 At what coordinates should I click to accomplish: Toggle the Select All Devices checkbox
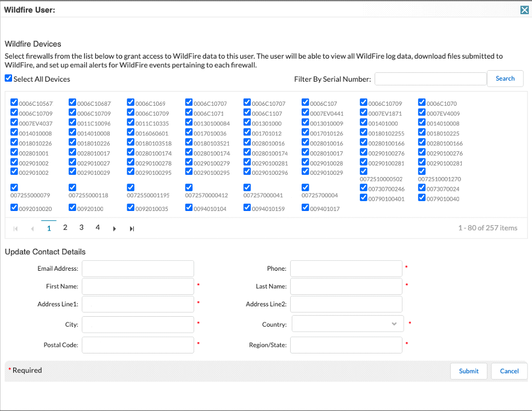tap(8, 78)
